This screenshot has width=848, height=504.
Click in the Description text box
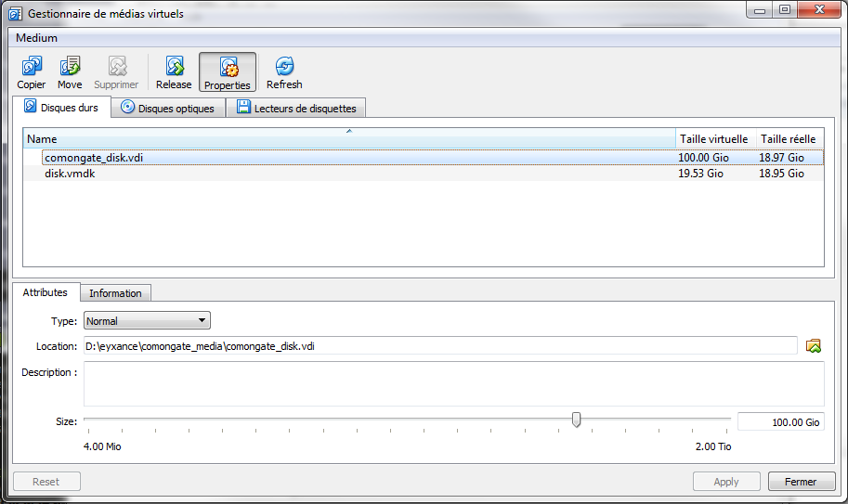click(x=454, y=383)
